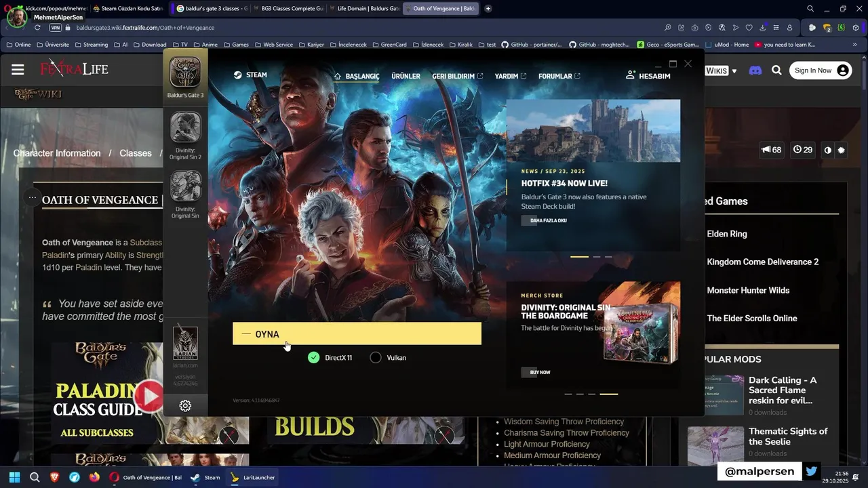Switch to baldur's gate 3 classes Google tab
Image resolution: width=868 pixels, height=488 pixels.
pos(213,9)
